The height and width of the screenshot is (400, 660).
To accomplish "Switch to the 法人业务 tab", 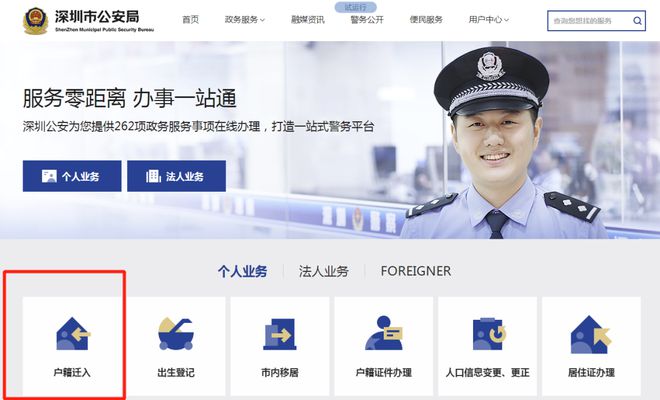I will [324, 271].
